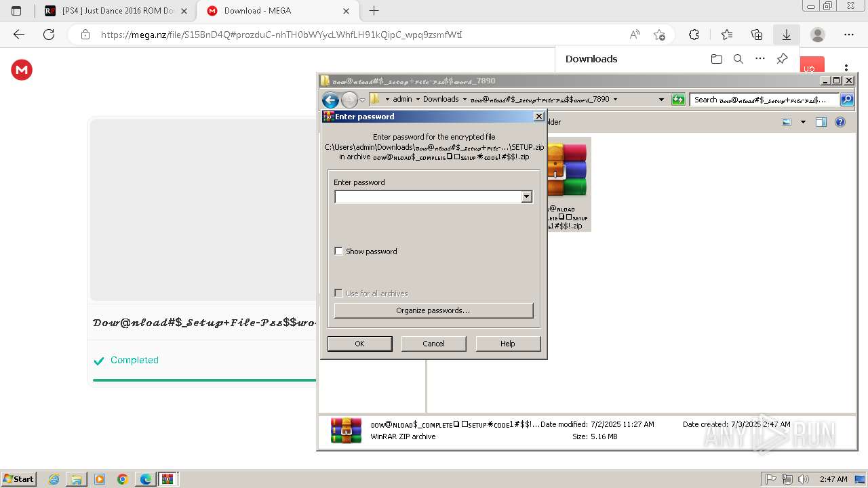The height and width of the screenshot is (488, 868).
Task: Expand the admin breadcrumb arrow
Action: [418, 99]
